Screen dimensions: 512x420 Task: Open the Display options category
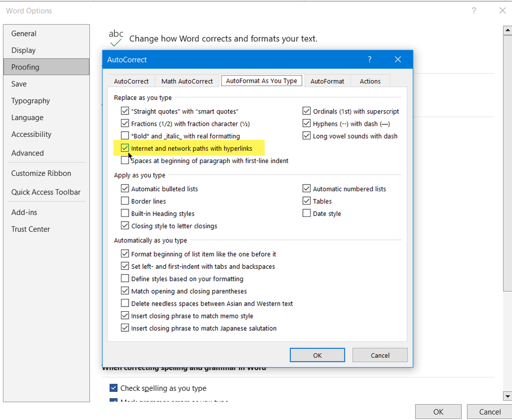[x=46, y=50]
